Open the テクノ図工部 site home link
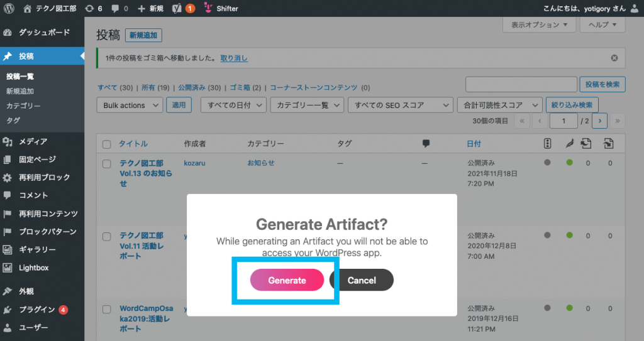 coord(50,8)
